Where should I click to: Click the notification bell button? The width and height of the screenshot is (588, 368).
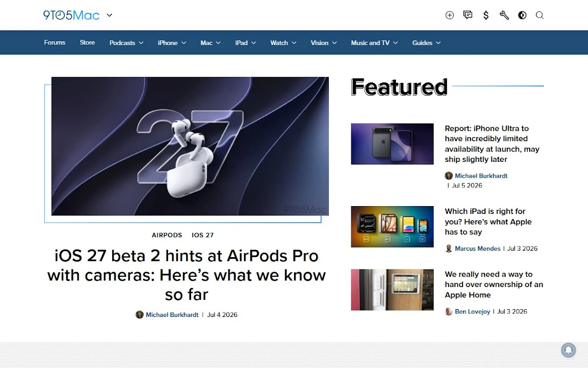click(568, 350)
